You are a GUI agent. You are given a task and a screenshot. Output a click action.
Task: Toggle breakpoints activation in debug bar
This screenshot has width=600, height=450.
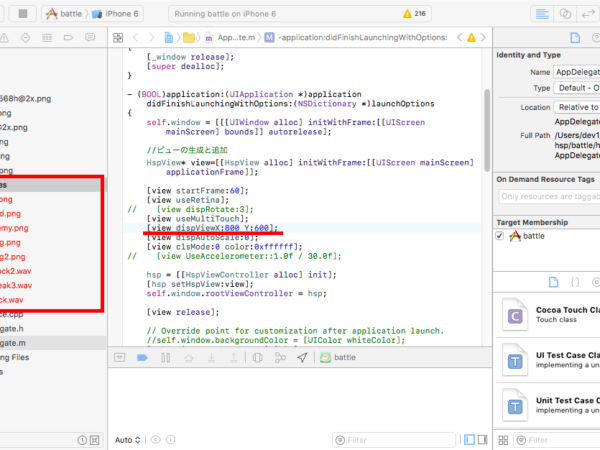pos(142,357)
